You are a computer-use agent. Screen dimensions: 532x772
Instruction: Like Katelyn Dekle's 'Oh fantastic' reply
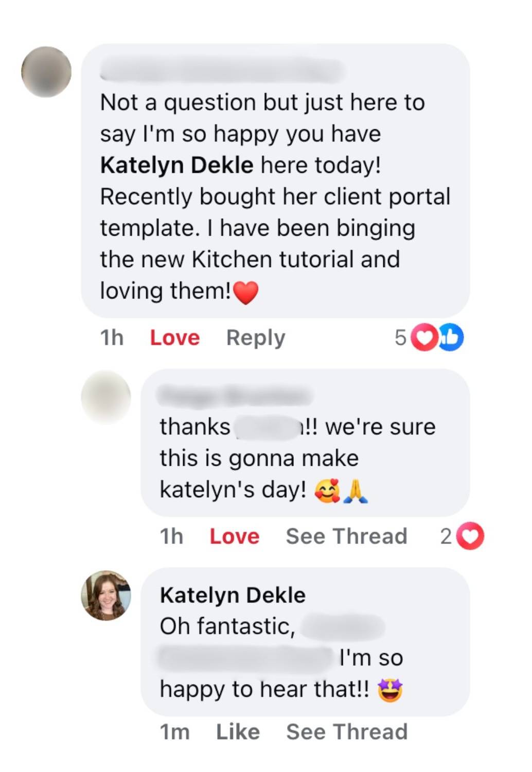pyautogui.click(x=238, y=732)
